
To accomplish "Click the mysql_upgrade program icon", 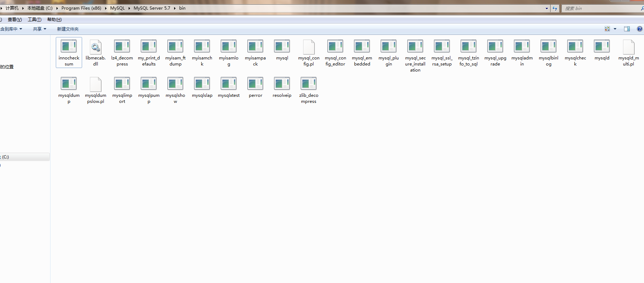I will 495,47.
